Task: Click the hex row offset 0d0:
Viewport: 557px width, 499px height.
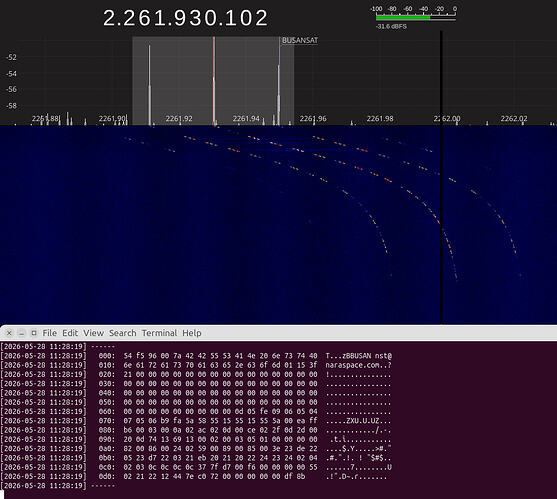Action: [x=107, y=476]
